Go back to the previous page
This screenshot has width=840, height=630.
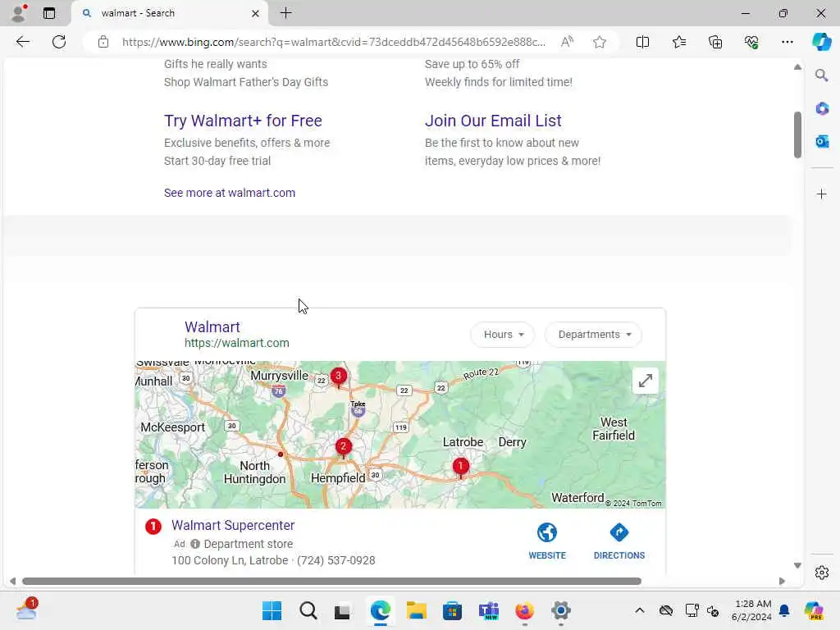(22, 42)
